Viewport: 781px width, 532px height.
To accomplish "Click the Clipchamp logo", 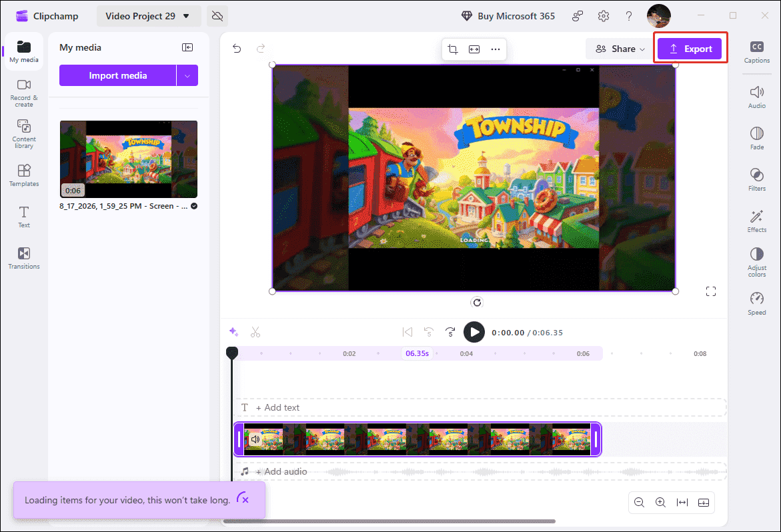I will [22, 16].
